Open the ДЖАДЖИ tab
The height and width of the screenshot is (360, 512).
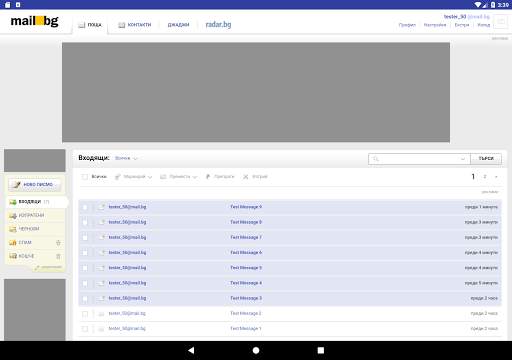(x=178, y=25)
